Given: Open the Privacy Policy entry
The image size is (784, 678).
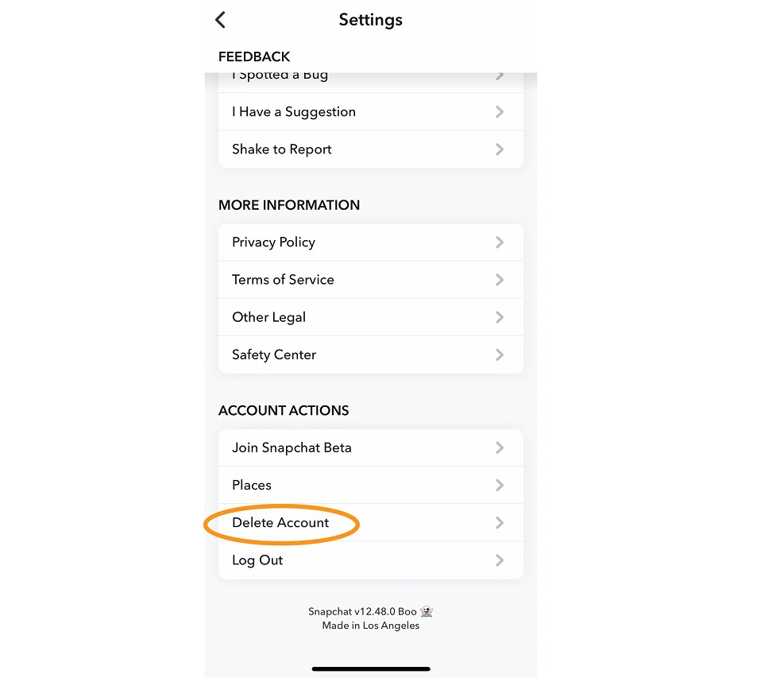Looking at the screenshot, I should click(x=273, y=242).
